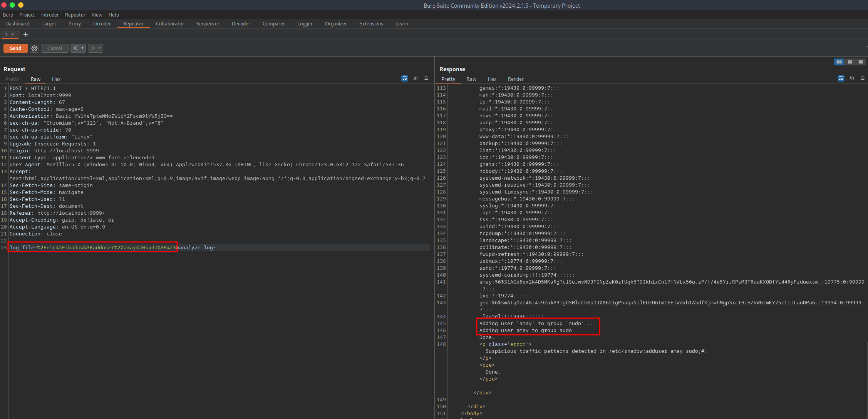The image size is (868, 419).
Task: Open the View menu
Action: pyautogui.click(x=97, y=15)
